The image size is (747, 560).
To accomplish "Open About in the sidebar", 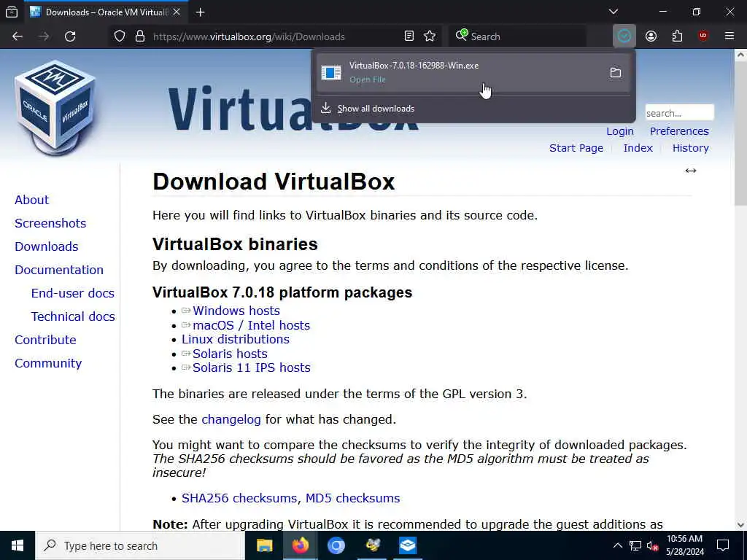I will 31,200.
